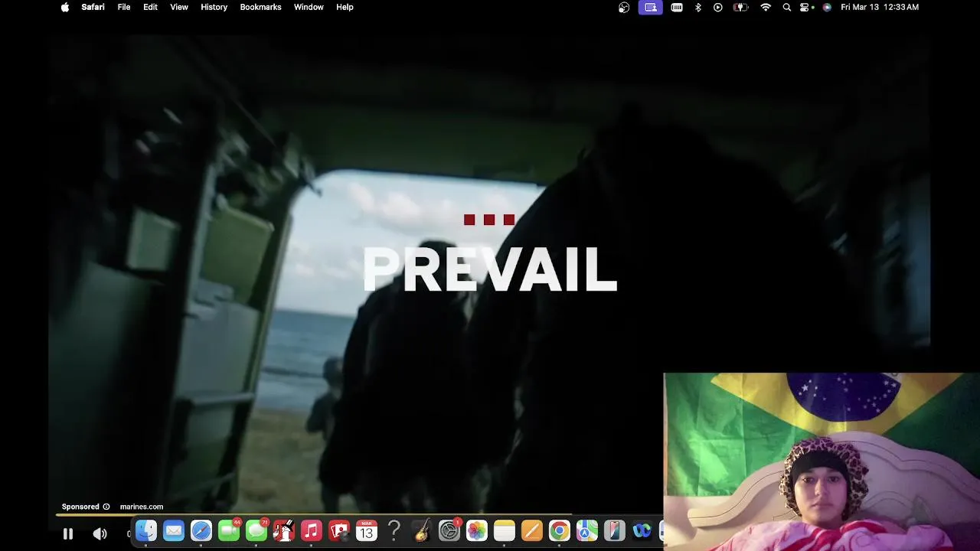Image resolution: width=980 pixels, height=551 pixels.
Task: Click the question mark Dock icon
Action: click(x=394, y=530)
